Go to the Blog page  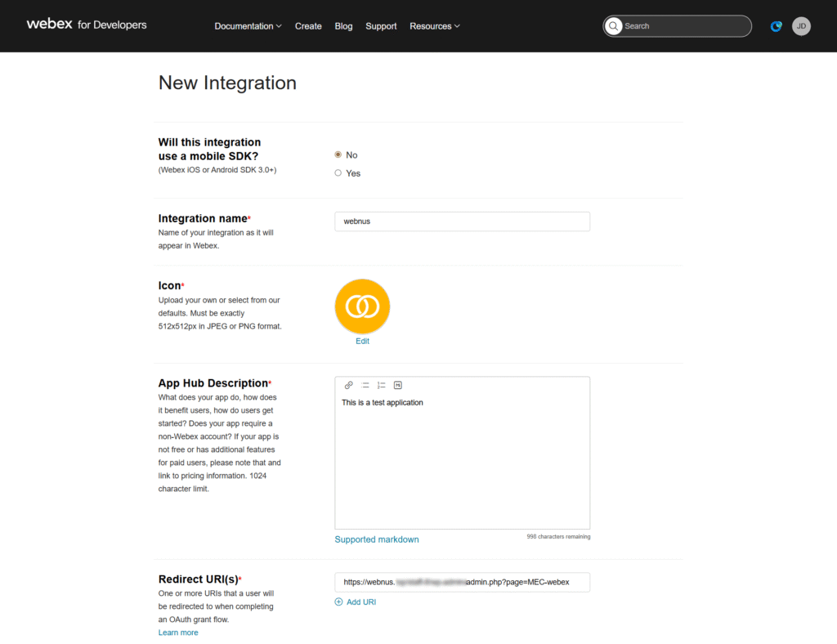pos(343,25)
